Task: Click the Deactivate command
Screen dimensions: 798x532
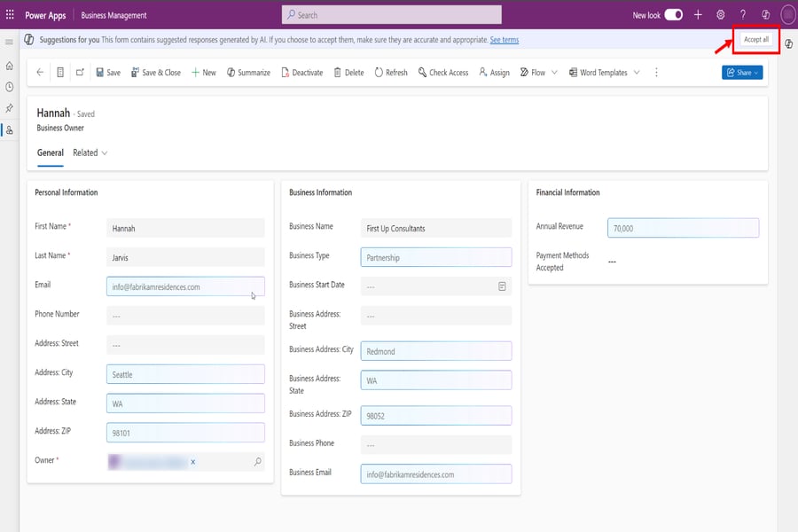Action: click(x=301, y=73)
